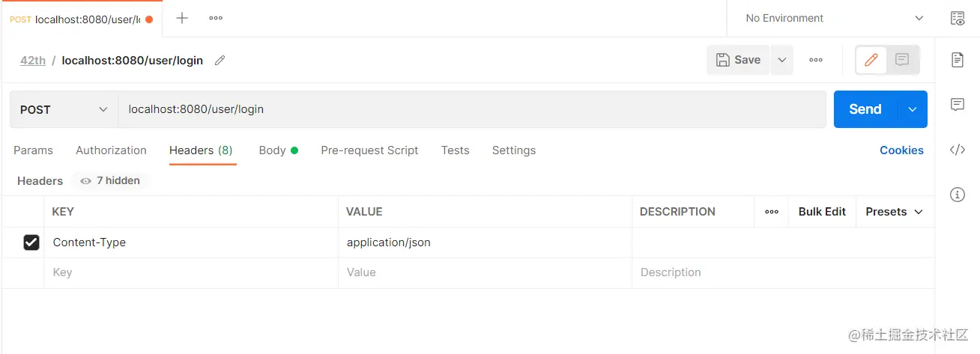
Task: Click the Send button
Action: point(865,109)
